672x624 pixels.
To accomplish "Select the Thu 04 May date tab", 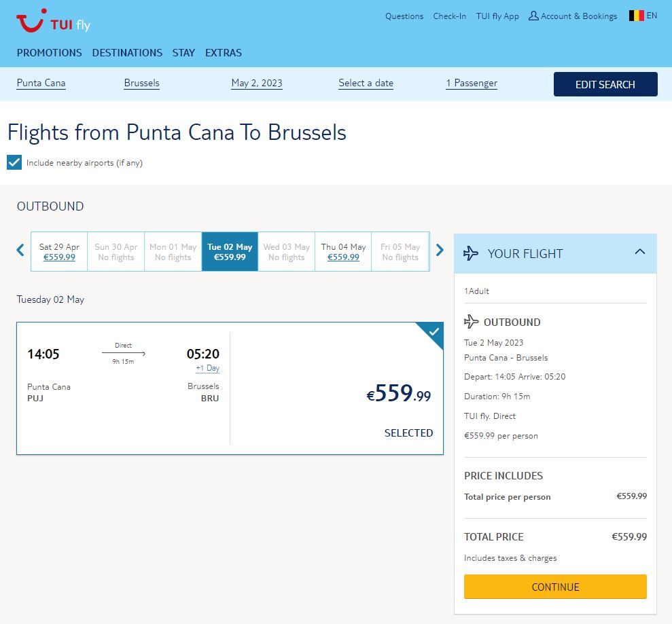I will [x=343, y=252].
